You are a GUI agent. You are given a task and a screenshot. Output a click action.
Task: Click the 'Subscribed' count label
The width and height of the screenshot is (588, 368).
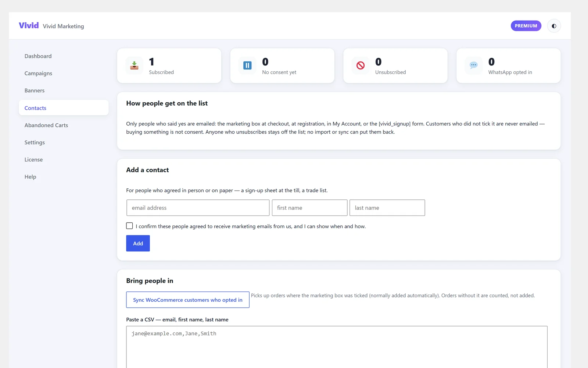point(161,72)
